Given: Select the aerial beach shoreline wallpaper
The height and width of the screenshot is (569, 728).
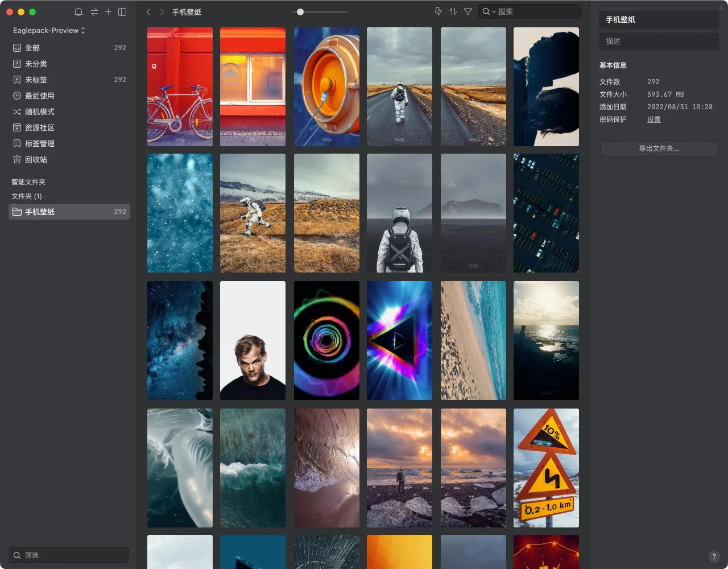Looking at the screenshot, I should 473,340.
